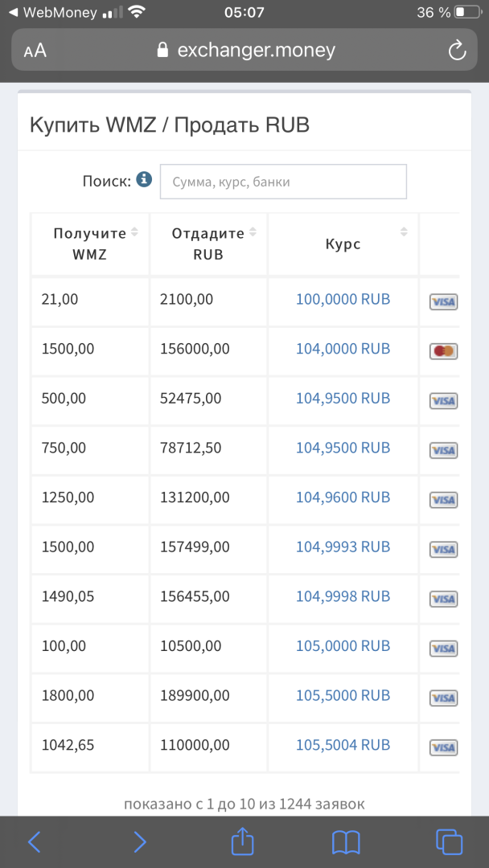Click the Купить WMZ / Продать RUB heading

(x=170, y=125)
